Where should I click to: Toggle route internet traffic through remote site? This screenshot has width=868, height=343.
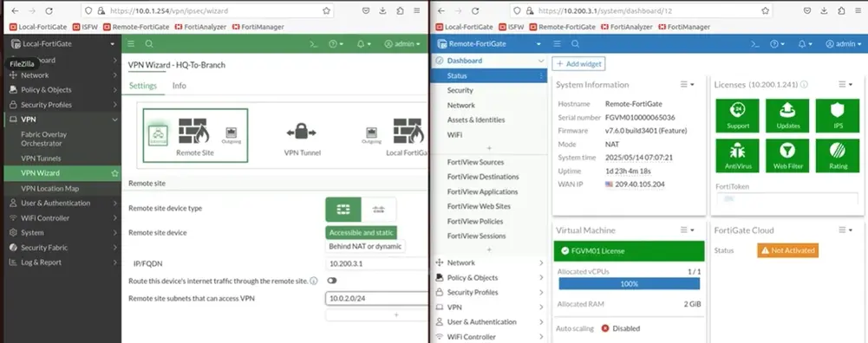tap(331, 281)
